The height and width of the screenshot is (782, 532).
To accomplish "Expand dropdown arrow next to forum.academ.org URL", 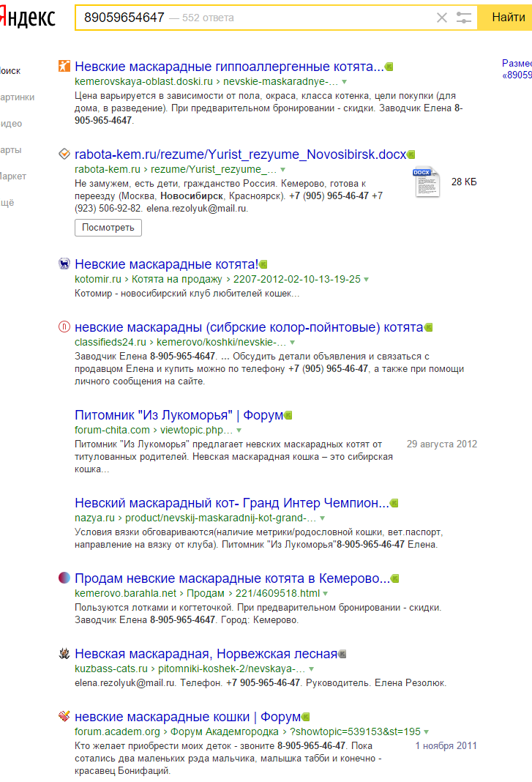I will (x=427, y=732).
